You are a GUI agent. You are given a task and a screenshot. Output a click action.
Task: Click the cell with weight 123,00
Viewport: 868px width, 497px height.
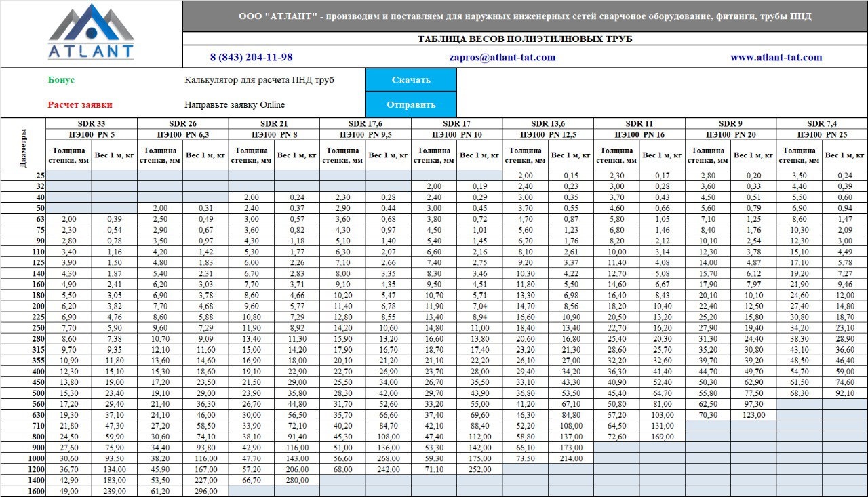coord(753,414)
